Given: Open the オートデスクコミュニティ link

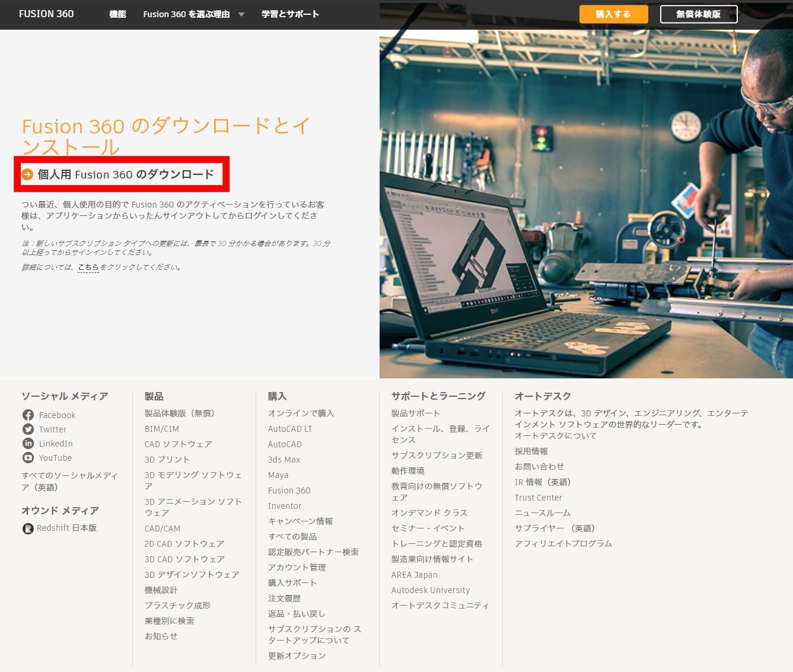Looking at the screenshot, I should click(x=440, y=606).
